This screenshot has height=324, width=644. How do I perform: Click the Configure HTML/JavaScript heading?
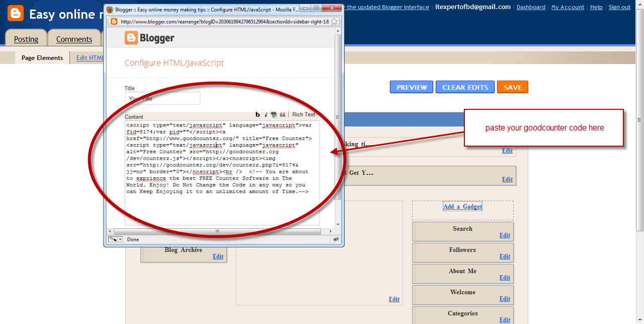(x=174, y=63)
